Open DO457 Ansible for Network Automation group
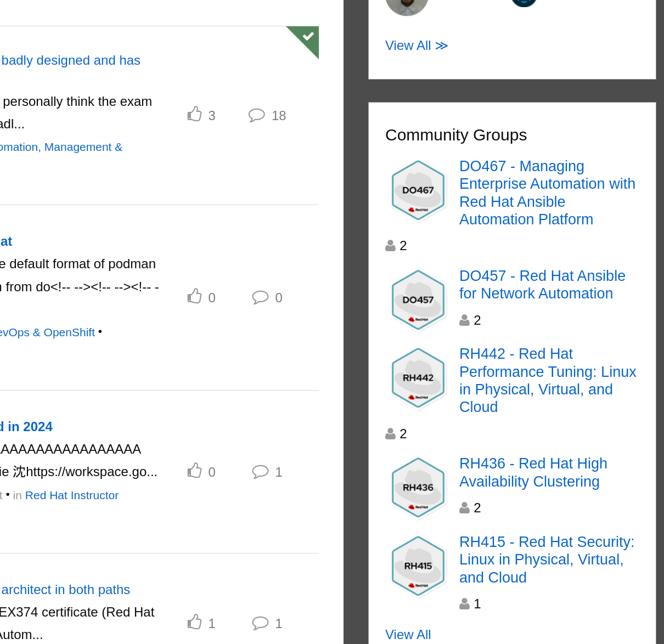This screenshot has height=644, width=664. (x=542, y=284)
